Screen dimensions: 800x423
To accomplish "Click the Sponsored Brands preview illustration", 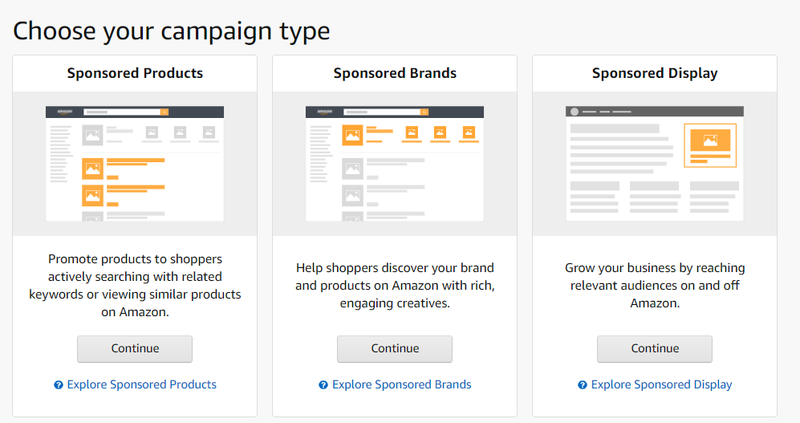I will (394, 163).
